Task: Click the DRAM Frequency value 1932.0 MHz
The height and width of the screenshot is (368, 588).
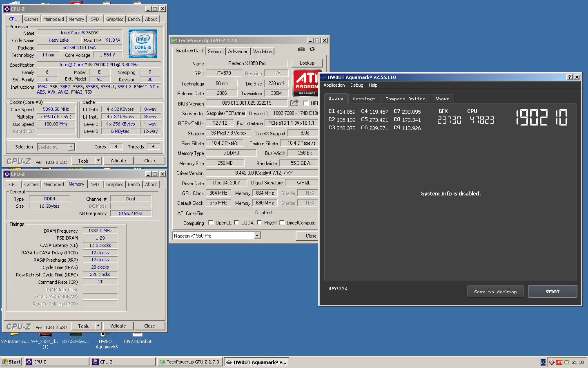Action: (100, 231)
